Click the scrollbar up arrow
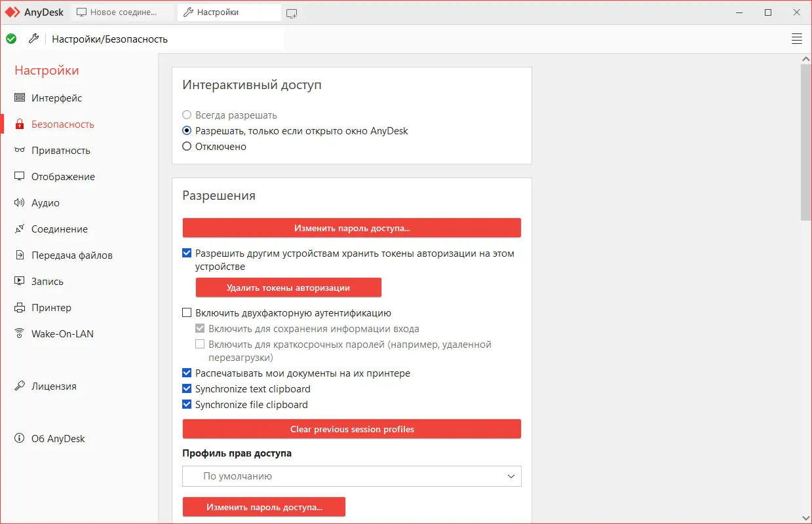 tap(806, 59)
